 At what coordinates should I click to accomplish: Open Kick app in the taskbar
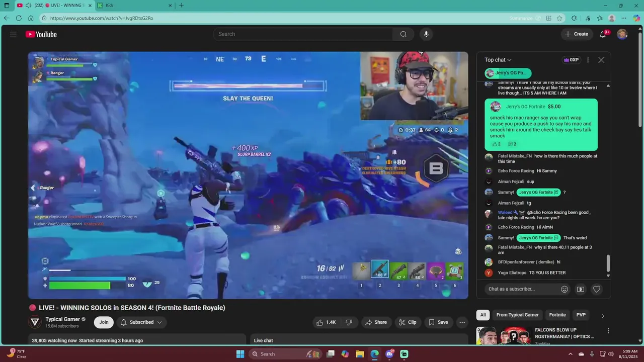pos(405,354)
